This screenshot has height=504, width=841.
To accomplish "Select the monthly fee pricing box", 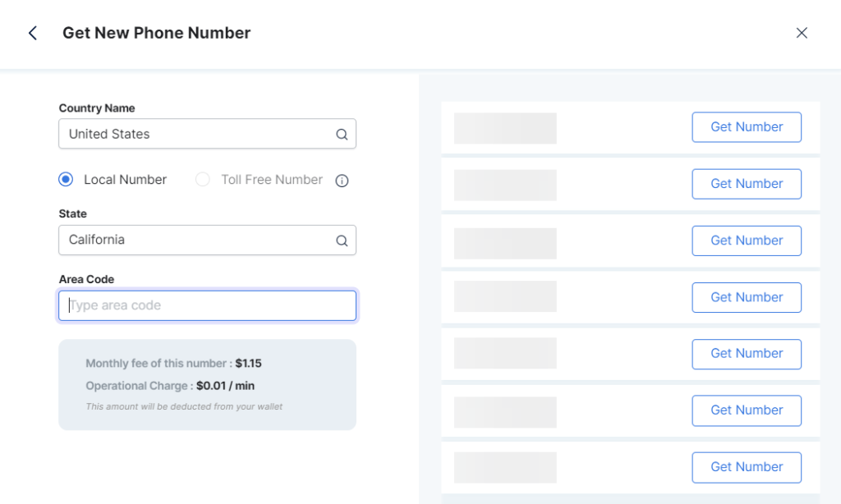I will point(207,384).
